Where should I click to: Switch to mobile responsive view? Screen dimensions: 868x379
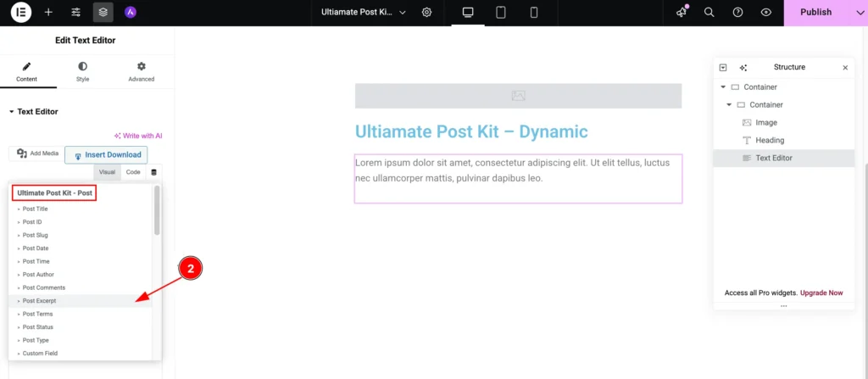pos(534,13)
